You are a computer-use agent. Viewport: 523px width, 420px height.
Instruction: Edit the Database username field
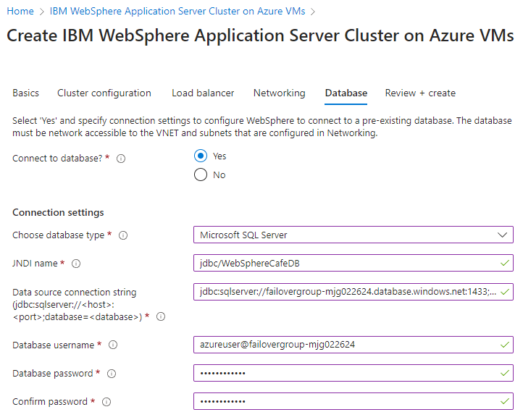[x=353, y=345]
